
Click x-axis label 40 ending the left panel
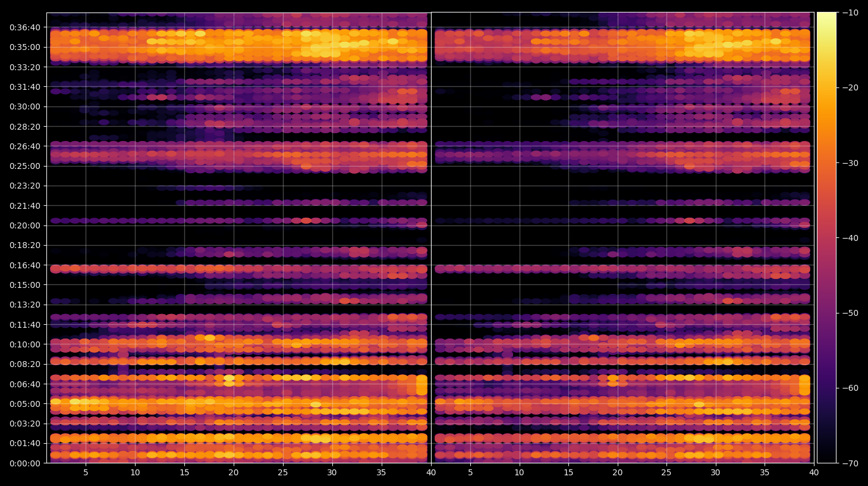pyautogui.click(x=431, y=473)
